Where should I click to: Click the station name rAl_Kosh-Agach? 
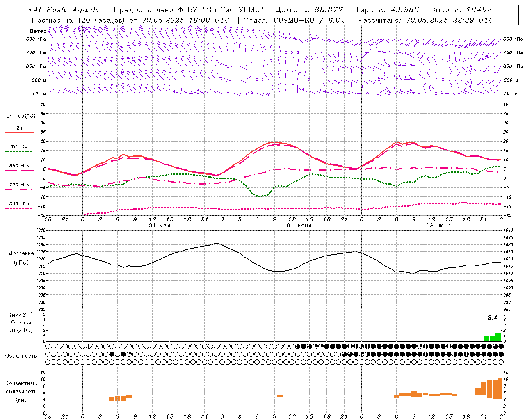tap(64, 10)
